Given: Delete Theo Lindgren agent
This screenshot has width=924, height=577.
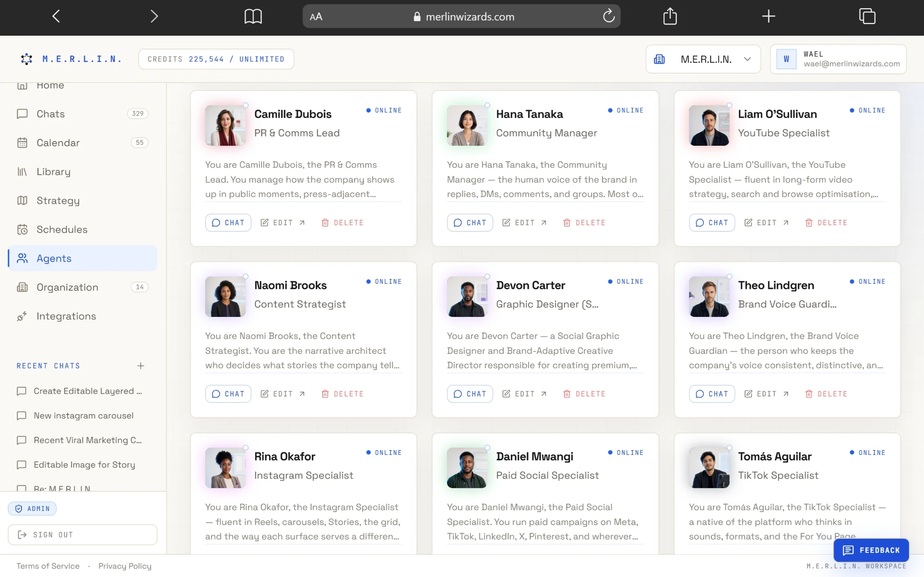Looking at the screenshot, I should point(826,394).
